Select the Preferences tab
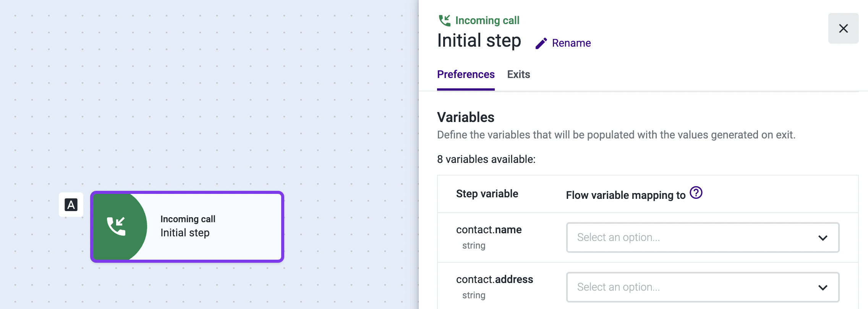The image size is (868, 309). point(466,74)
